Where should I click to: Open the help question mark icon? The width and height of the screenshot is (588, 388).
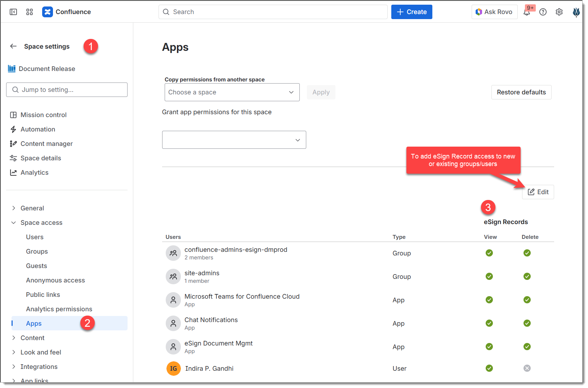[543, 12]
